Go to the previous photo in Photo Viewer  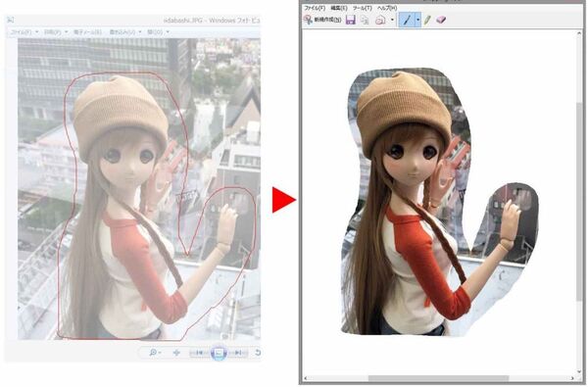coord(199,353)
